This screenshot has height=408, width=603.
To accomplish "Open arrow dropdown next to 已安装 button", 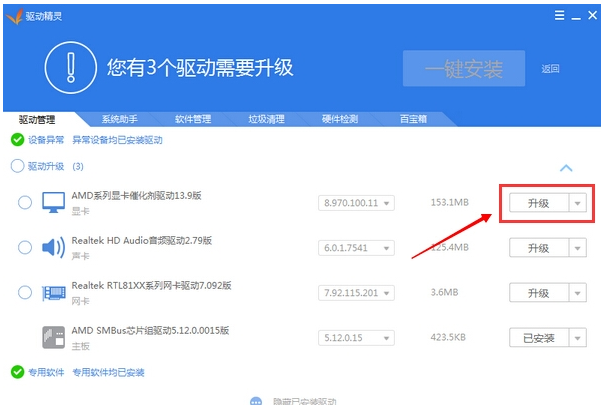I will [x=577, y=338].
